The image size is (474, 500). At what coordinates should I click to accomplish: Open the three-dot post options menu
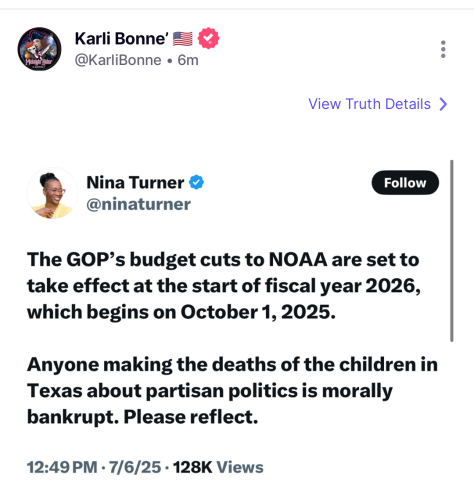(443, 49)
